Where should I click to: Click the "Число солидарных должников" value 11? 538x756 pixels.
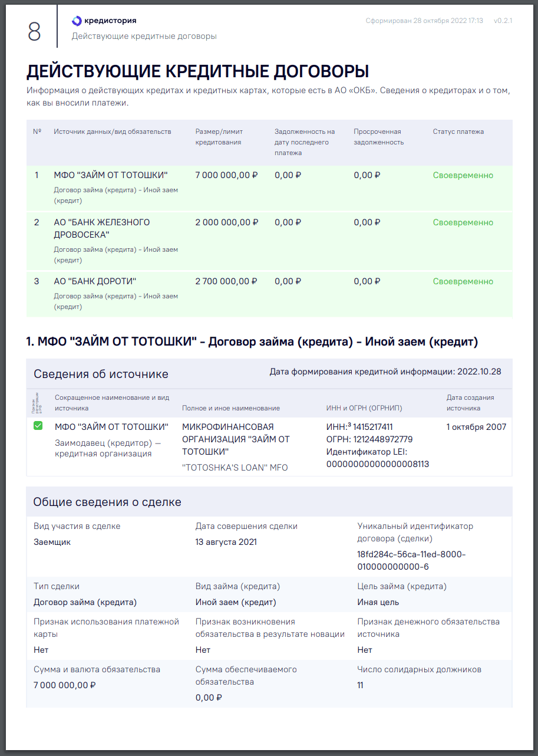point(361,685)
